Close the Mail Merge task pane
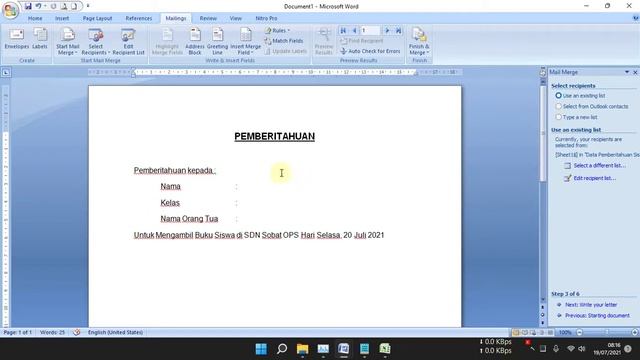This screenshot has width=640, height=360. point(635,72)
